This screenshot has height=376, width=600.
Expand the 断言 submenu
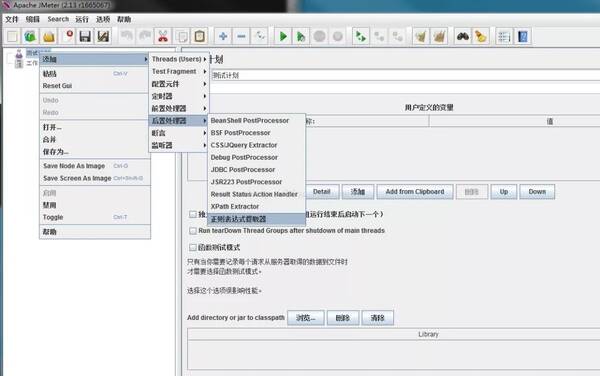click(x=179, y=133)
